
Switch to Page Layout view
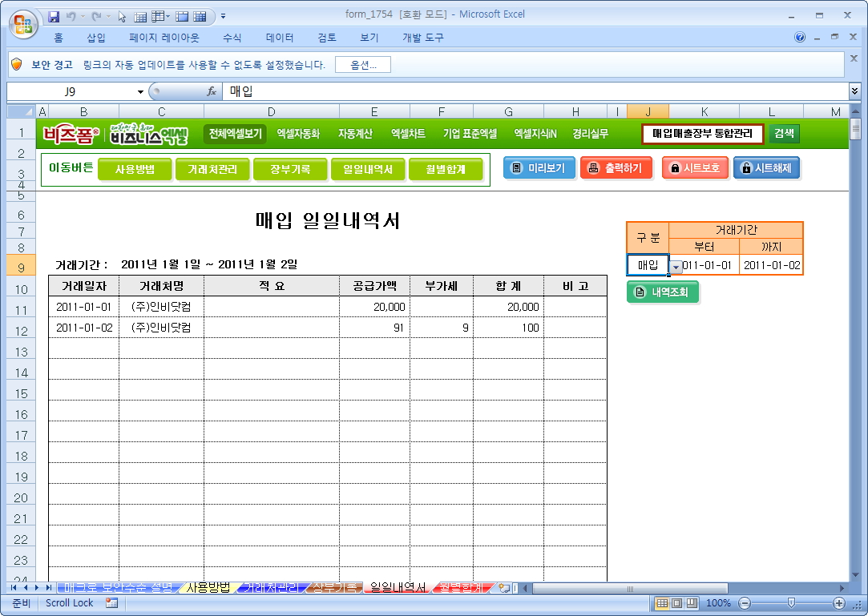677,603
